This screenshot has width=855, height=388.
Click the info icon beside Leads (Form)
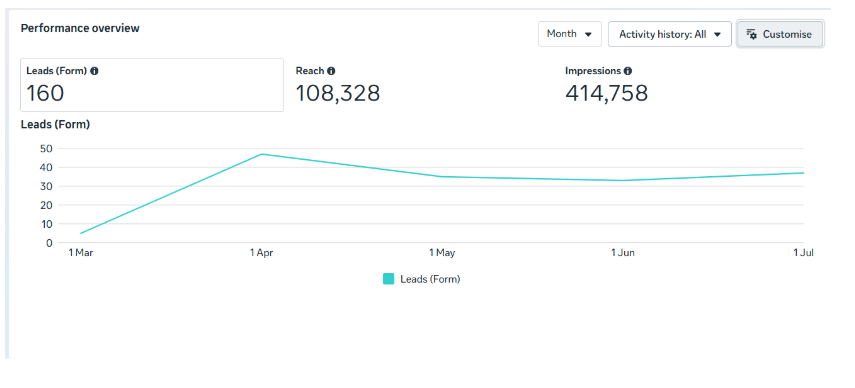(x=94, y=71)
